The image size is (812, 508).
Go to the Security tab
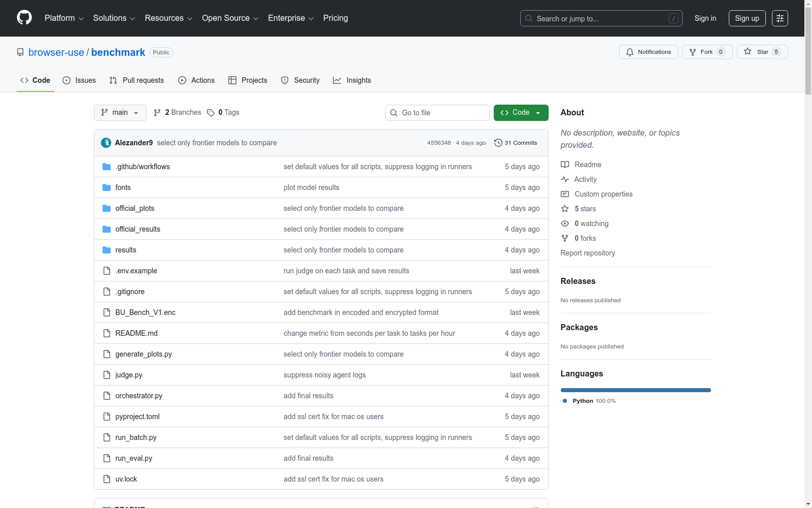click(x=300, y=80)
